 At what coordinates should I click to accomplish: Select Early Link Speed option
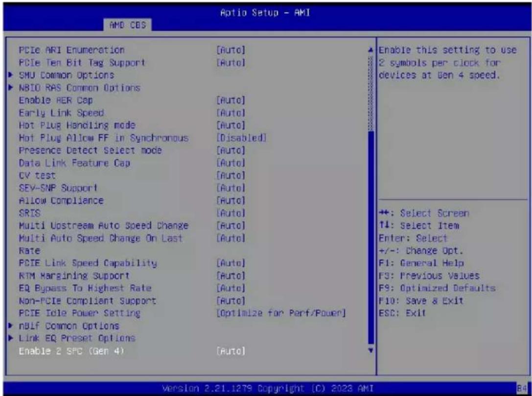61,113
